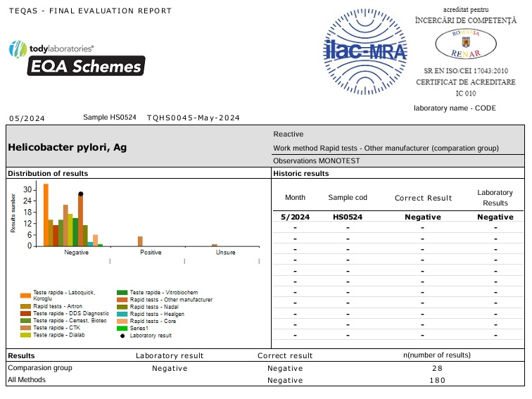Click the Healgen teal legend swatch

pyautogui.click(x=122, y=314)
